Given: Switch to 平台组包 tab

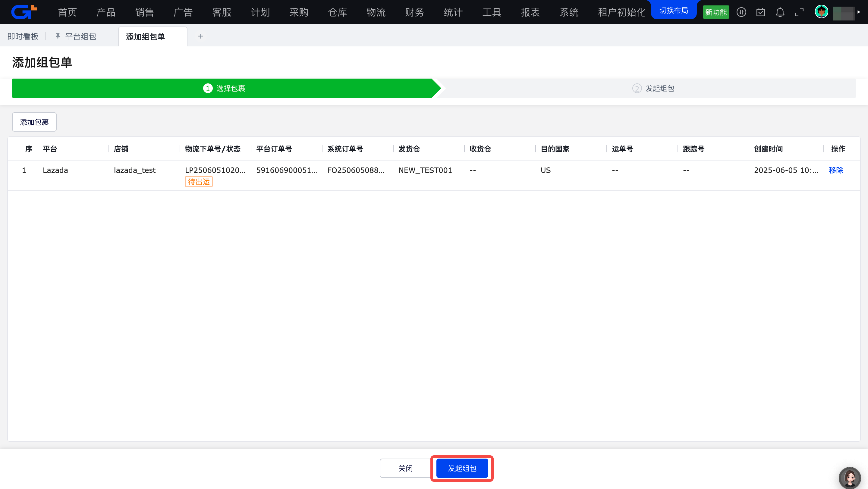Looking at the screenshot, I should pos(80,36).
